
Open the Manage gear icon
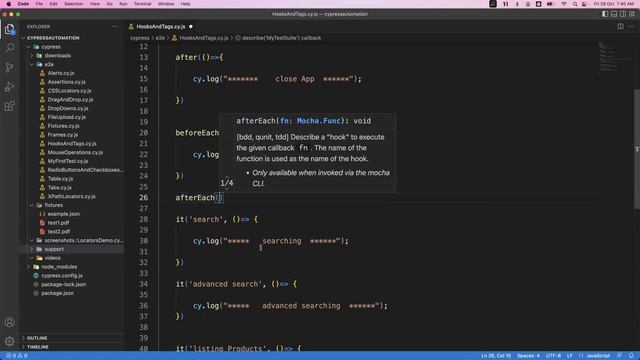(x=9, y=341)
